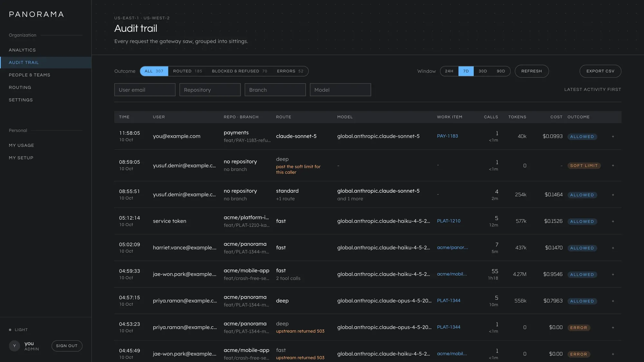Image resolution: width=644 pixels, height=362 pixels.
Task: Click the claude-sonnet-5 route cell
Action: (x=296, y=136)
